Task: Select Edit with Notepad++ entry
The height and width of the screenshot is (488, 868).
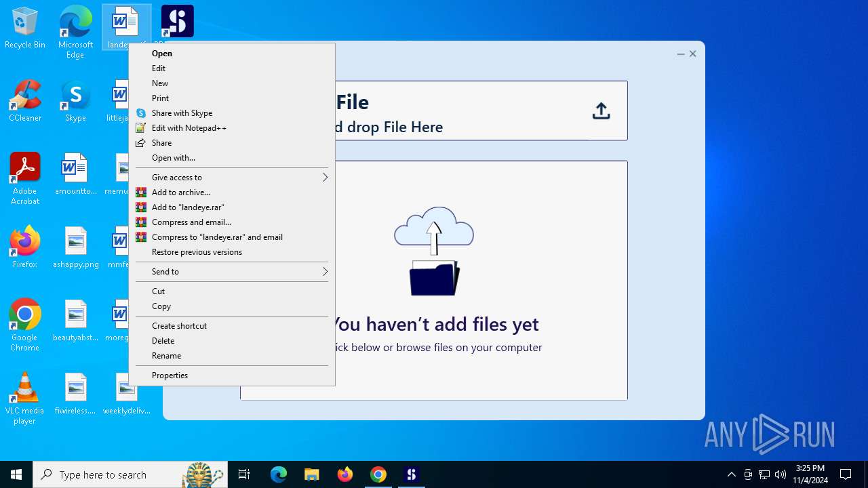Action: pos(232,128)
